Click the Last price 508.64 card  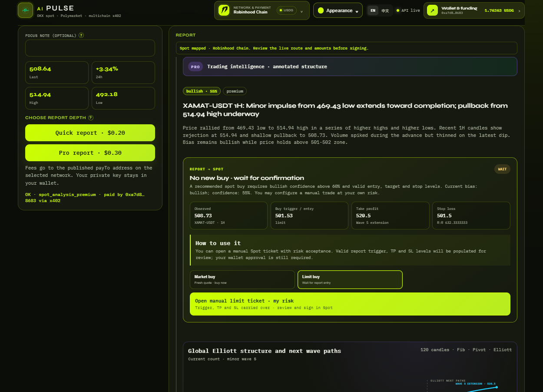click(x=57, y=73)
